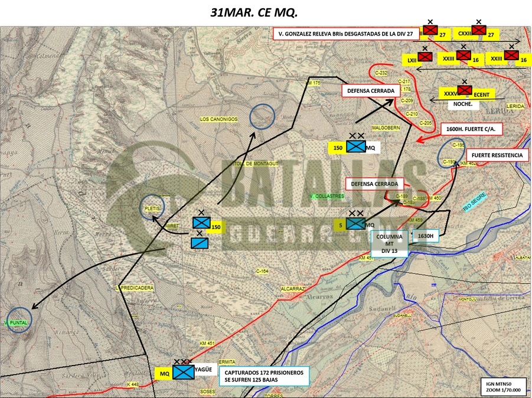
Task: Click the RIO SEGRE label
Action: tap(474, 201)
